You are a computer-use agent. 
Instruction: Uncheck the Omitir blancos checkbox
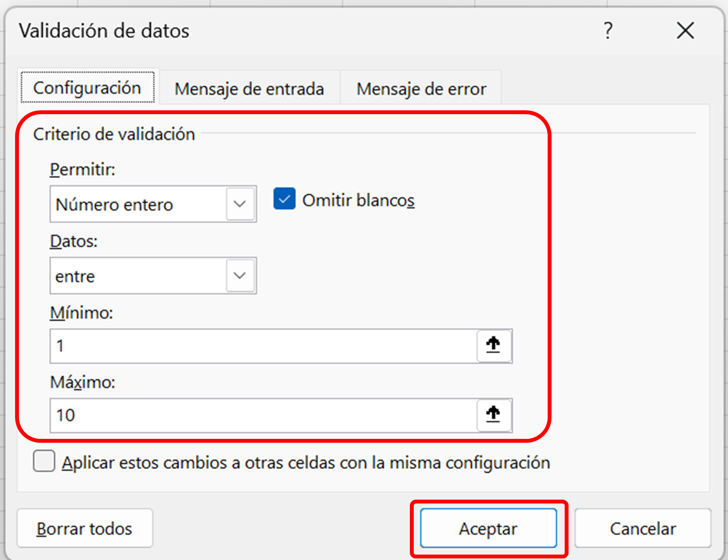[x=284, y=199]
